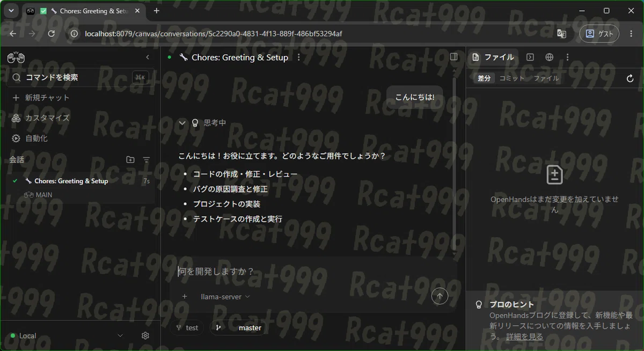The height and width of the screenshot is (351, 644).
Task: Click the こんにちは! user message bubble
Action: coord(415,97)
